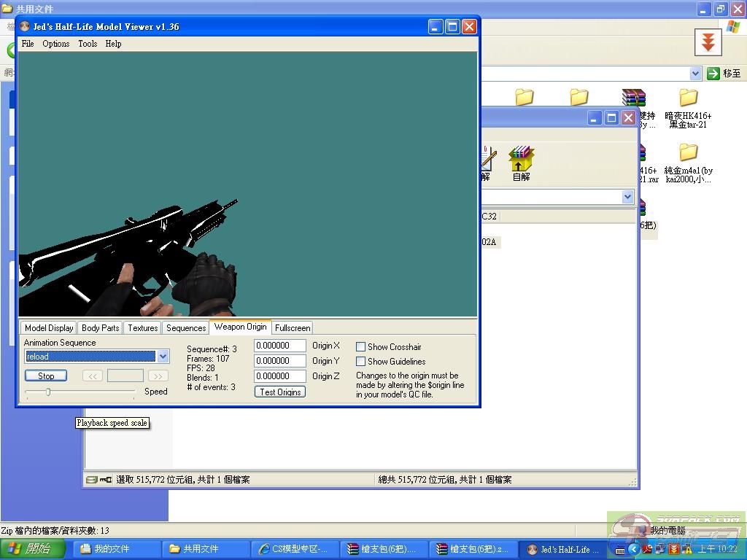Open the Tools menu
Viewport: 747px width, 560px height.
pos(88,44)
